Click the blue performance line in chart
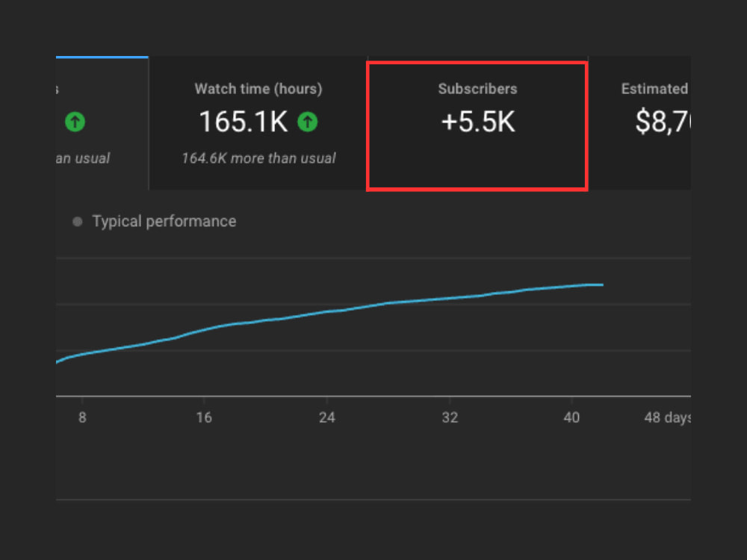 pos(329,312)
